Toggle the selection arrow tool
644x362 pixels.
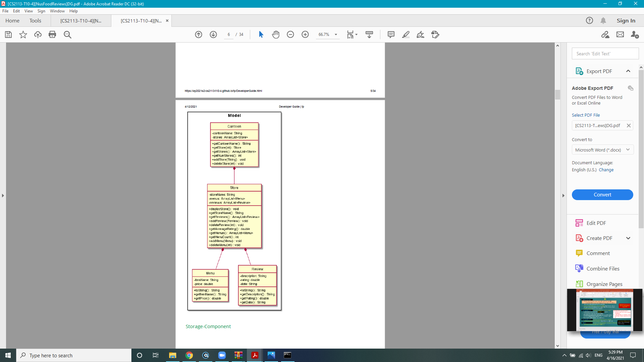[x=261, y=35]
